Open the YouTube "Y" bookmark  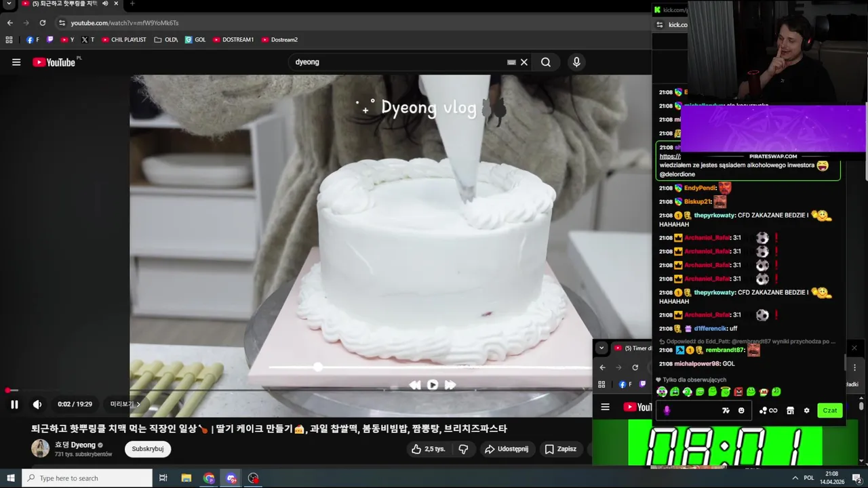(x=67, y=40)
